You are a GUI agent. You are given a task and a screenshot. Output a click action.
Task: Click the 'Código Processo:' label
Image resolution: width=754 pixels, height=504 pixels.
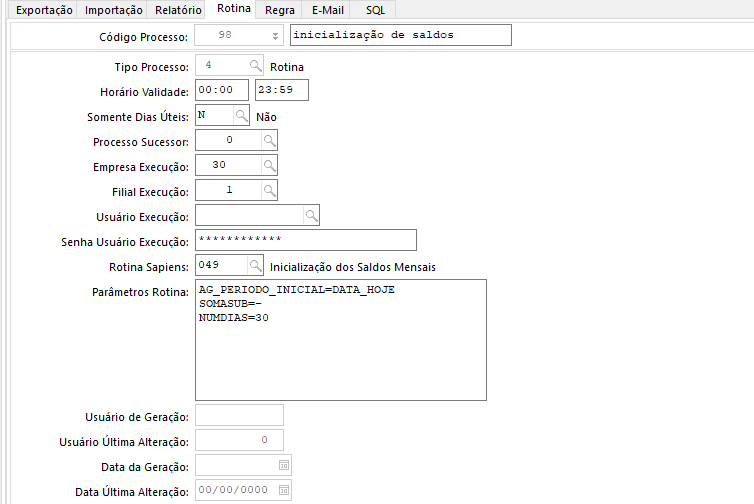(143, 37)
